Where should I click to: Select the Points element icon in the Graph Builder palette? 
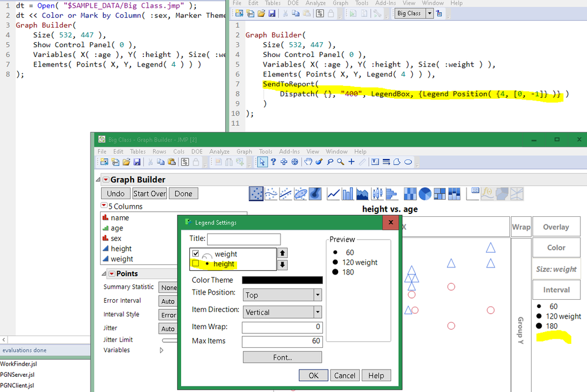[x=256, y=193]
